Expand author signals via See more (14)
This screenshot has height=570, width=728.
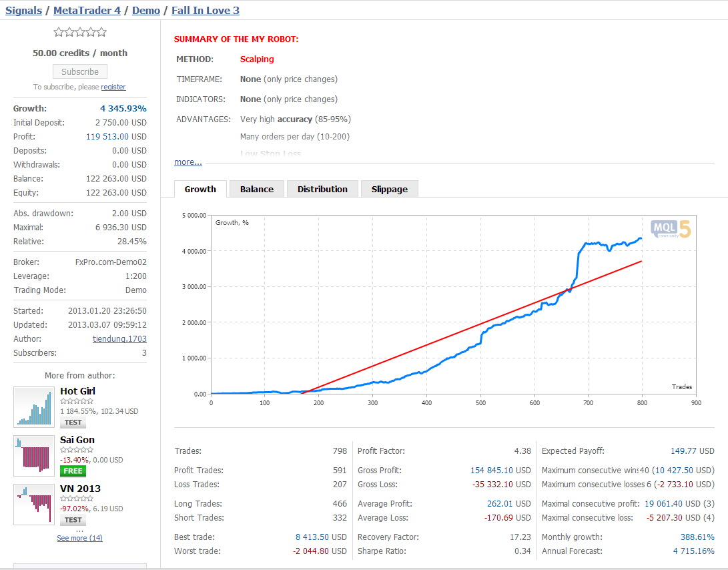coord(80,538)
